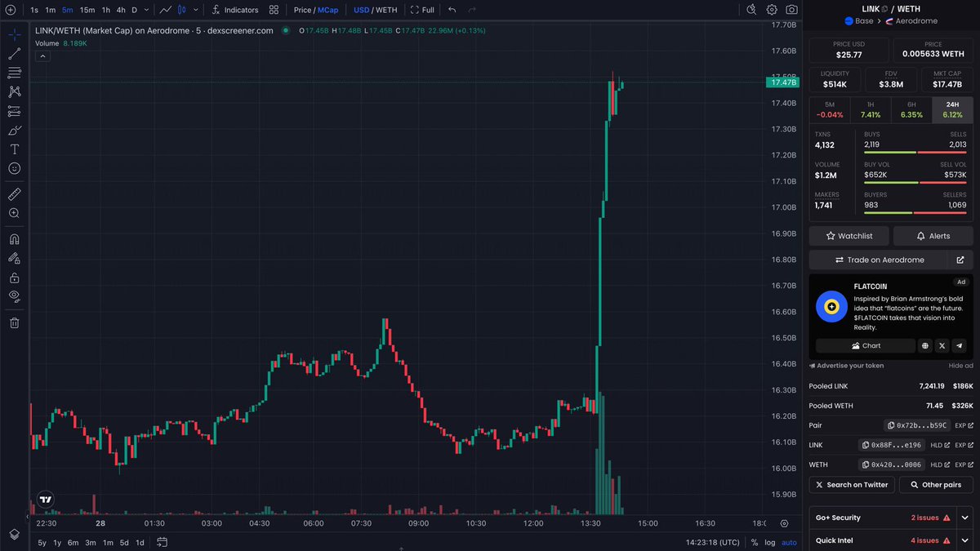This screenshot has height=551, width=980.
Task: Select the ruler measure tool
Action: coord(14,194)
